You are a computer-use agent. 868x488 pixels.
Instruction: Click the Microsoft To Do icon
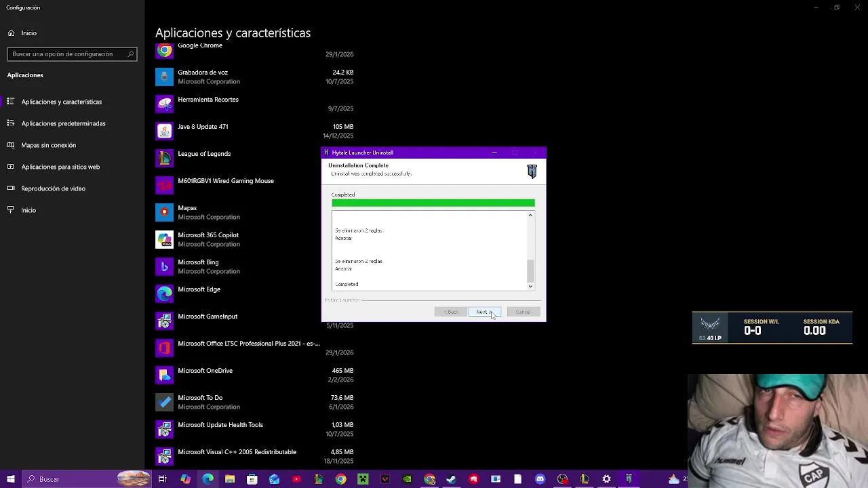[x=164, y=402]
